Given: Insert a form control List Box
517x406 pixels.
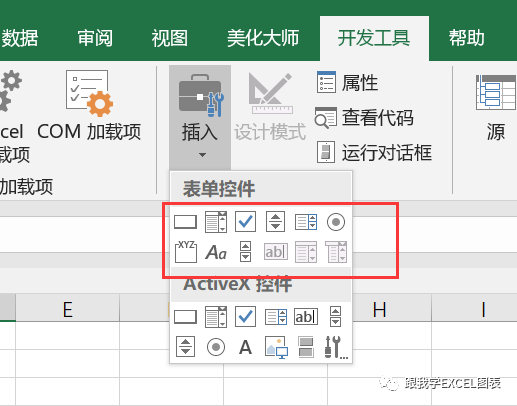Looking at the screenshot, I should point(306,222).
